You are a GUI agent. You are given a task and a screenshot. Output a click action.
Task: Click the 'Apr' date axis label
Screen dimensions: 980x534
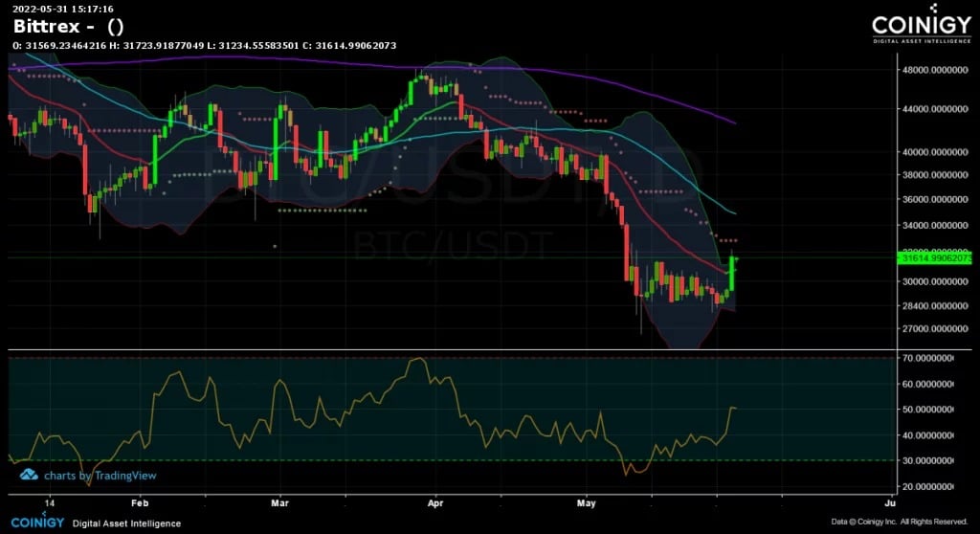point(435,502)
